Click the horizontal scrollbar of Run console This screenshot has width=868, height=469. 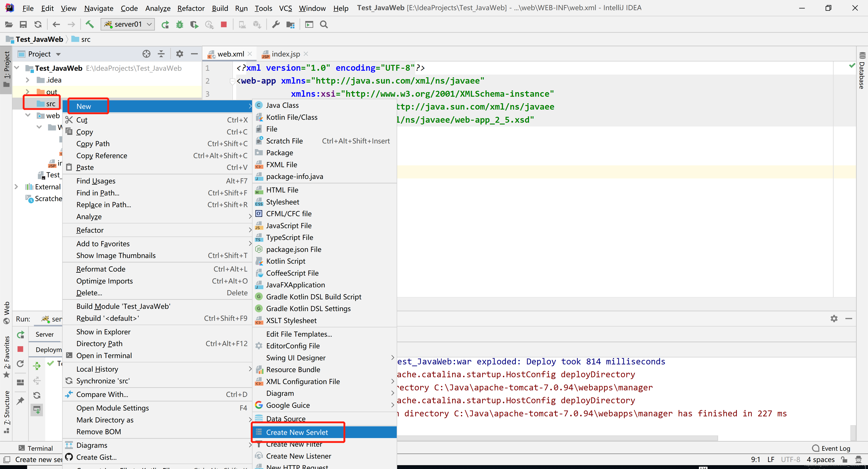pyautogui.click(x=557, y=438)
